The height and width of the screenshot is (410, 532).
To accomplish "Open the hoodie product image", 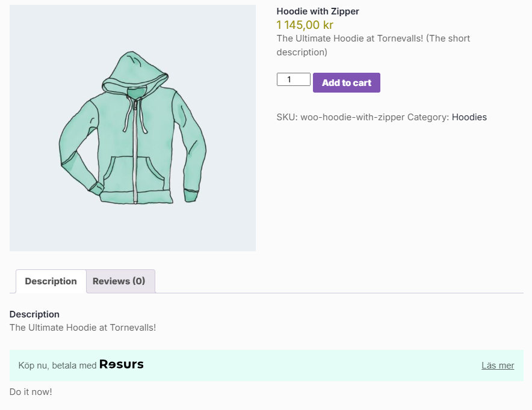I will pos(133,127).
